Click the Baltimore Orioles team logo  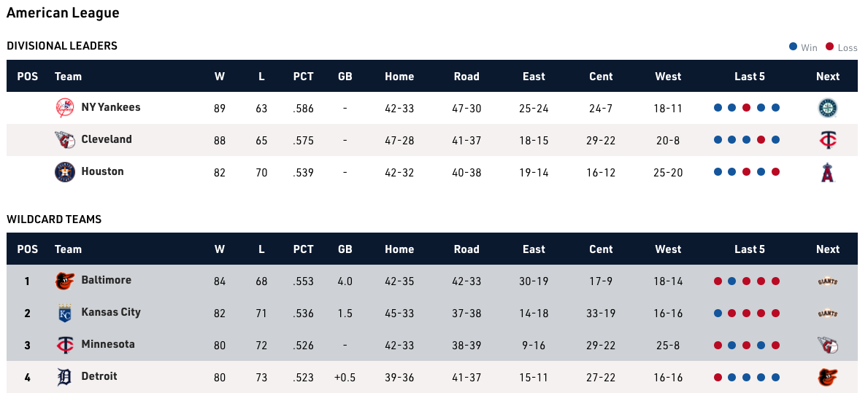point(65,281)
